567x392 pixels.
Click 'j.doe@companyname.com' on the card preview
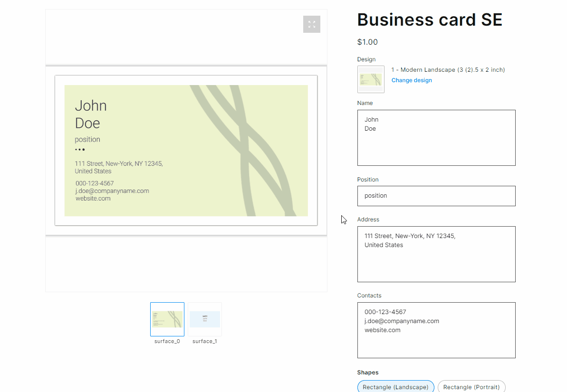pos(112,191)
